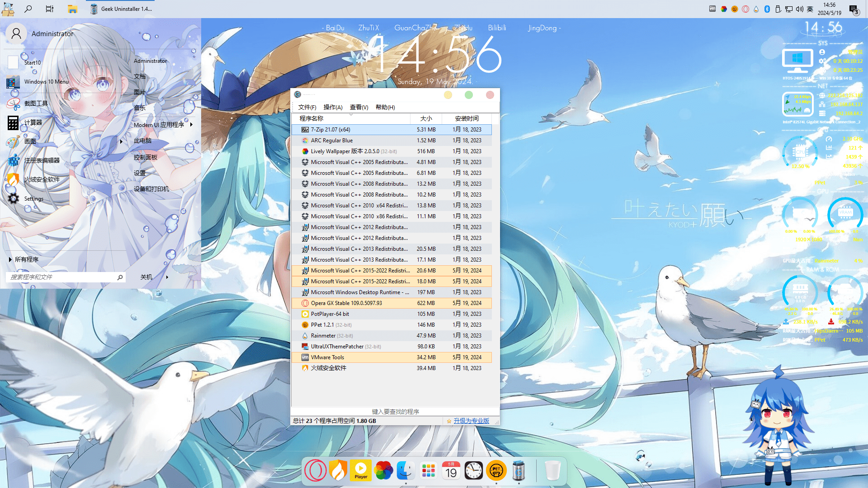Open the 操作(A) menu

(x=333, y=107)
